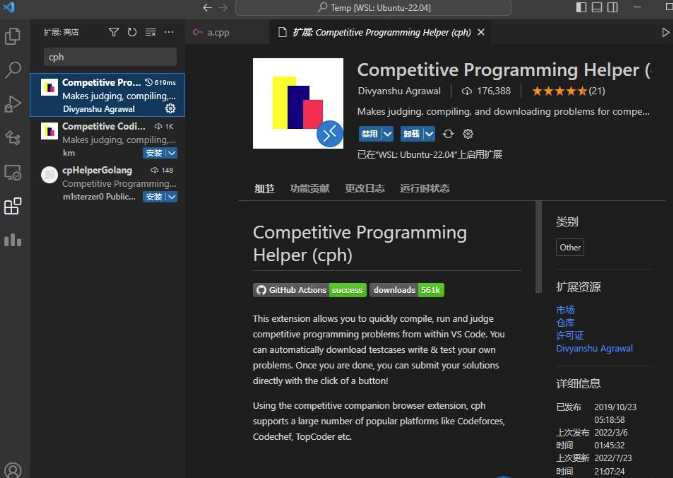Open the Remote Explorer view

coord(12,172)
